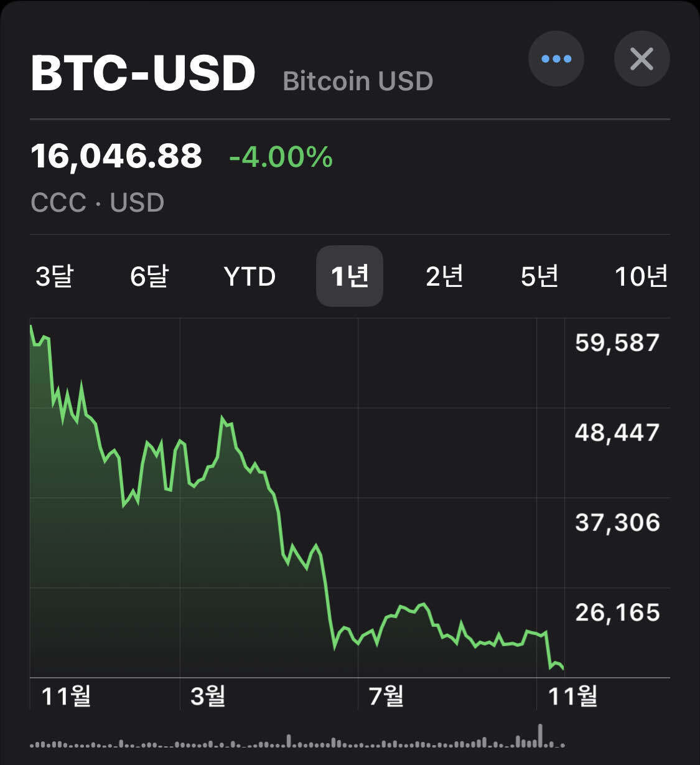Toggle the -4.00% change display
The height and width of the screenshot is (765, 700).
point(281,157)
